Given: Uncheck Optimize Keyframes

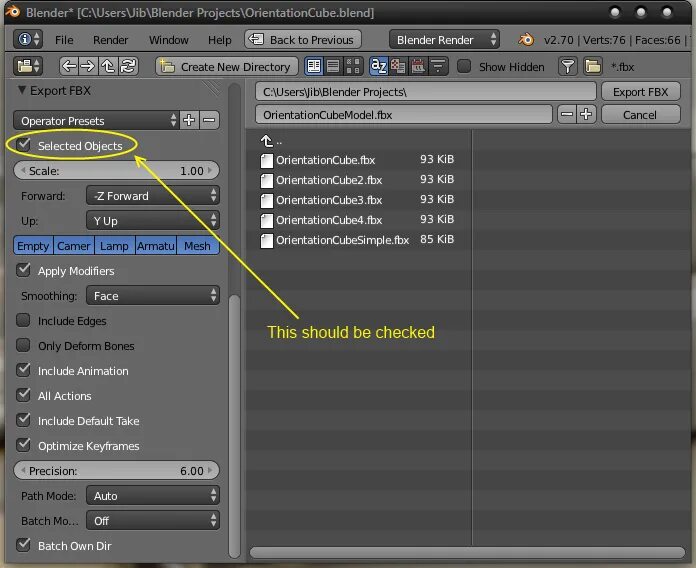Looking at the screenshot, I should (x=23, y=445).
